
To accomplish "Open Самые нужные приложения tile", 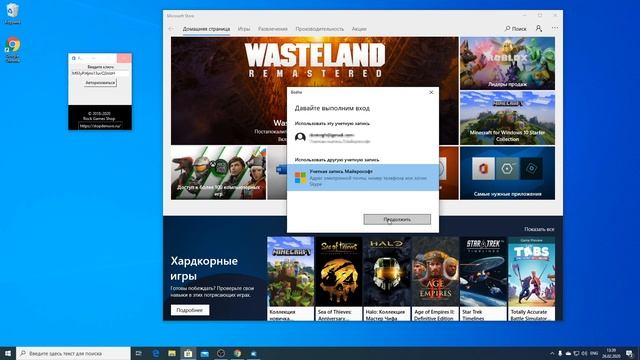I will pos(507,173).
